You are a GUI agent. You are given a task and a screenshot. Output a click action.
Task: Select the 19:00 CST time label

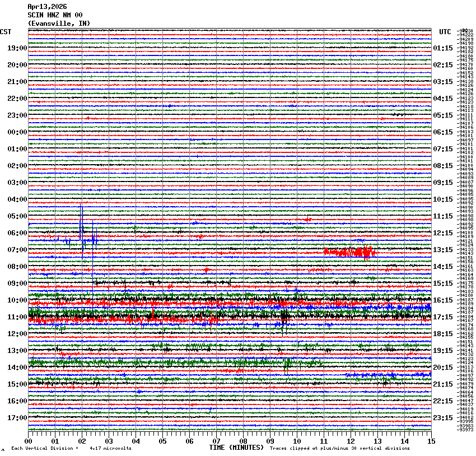[x=17, y=48]
